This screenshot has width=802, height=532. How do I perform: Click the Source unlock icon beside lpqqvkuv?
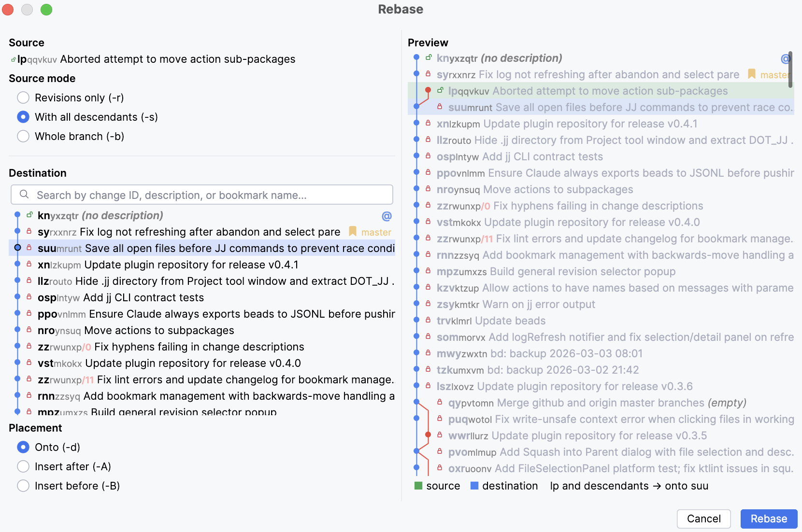(x=13, y=60)
